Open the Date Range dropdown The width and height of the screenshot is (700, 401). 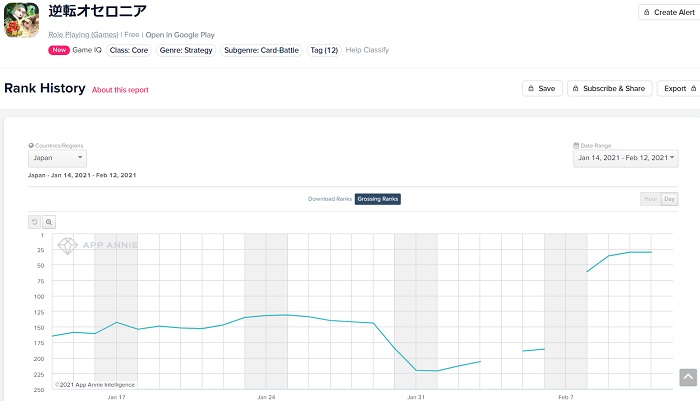[x=625, y=158]
